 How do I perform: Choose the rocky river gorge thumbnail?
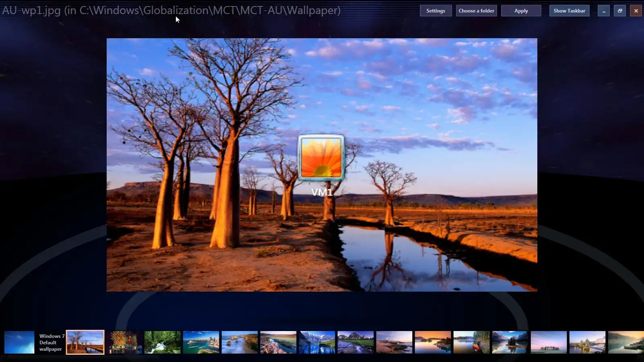279,342
